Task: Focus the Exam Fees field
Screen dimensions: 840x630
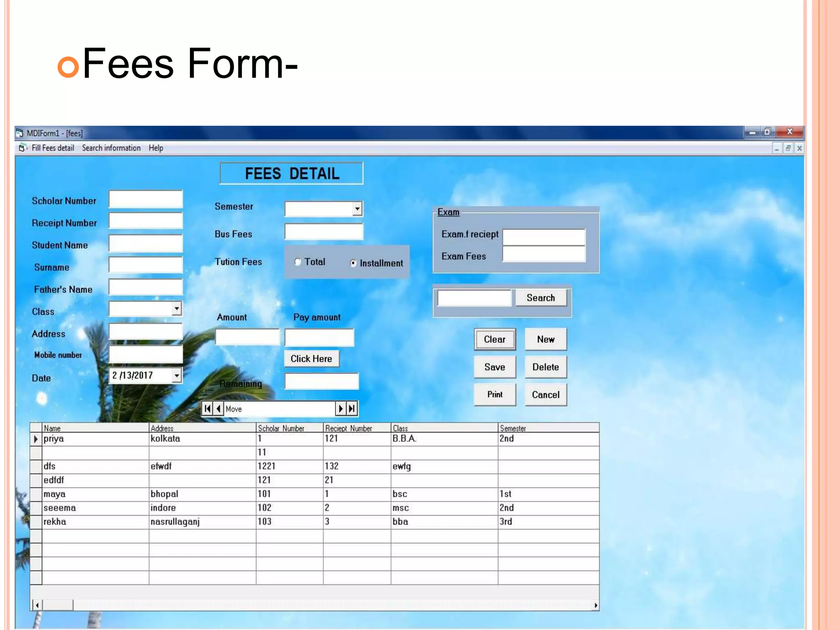Action: pos(544,254)
